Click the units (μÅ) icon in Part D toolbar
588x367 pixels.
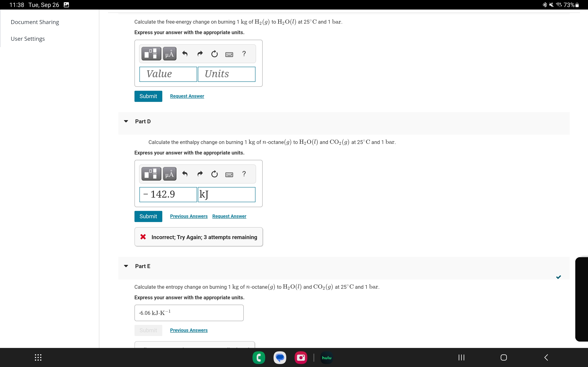coord(169,174)
